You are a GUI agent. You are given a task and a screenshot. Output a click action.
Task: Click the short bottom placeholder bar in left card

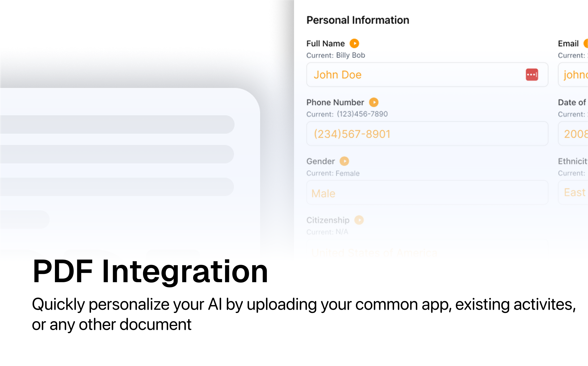[24, 219]
